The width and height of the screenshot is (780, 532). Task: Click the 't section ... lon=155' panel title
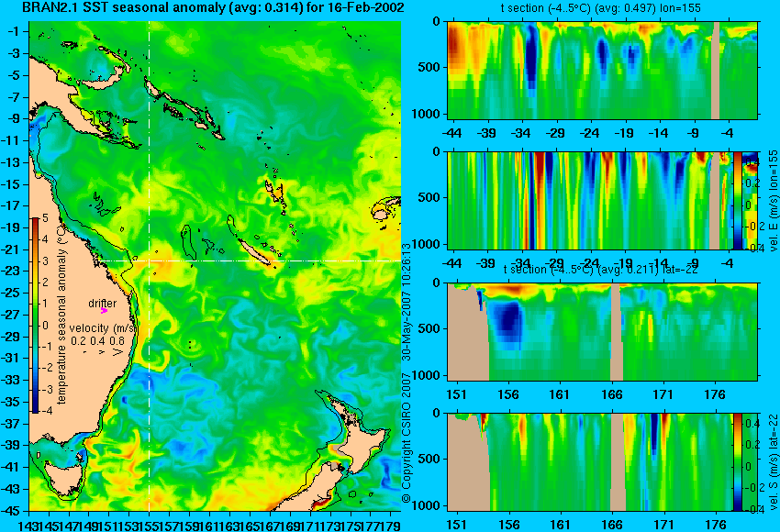tap(600, 8)
